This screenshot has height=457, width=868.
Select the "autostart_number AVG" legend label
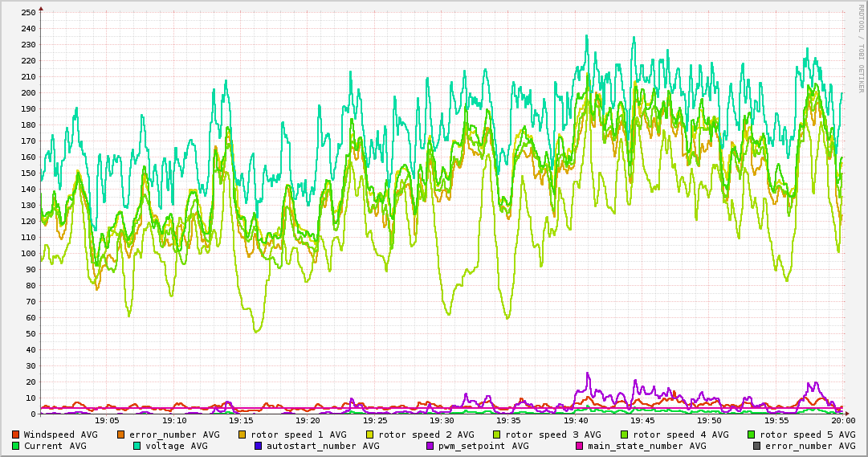[324, 446]
